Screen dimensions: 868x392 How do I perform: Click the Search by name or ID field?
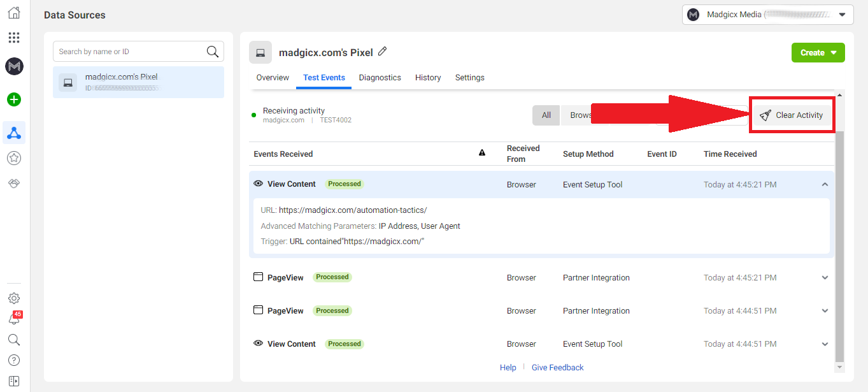coord(138,52)
